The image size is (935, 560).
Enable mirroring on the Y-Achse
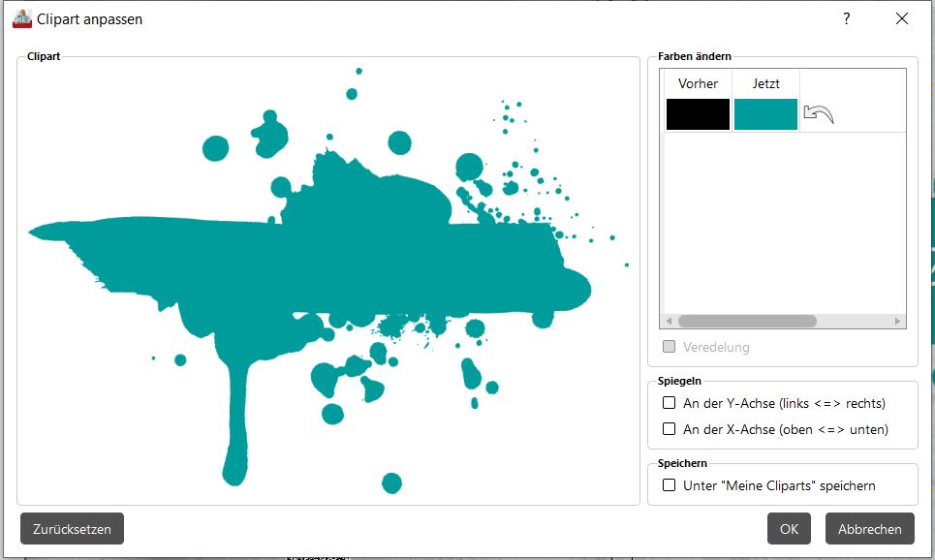coord(669,403)
